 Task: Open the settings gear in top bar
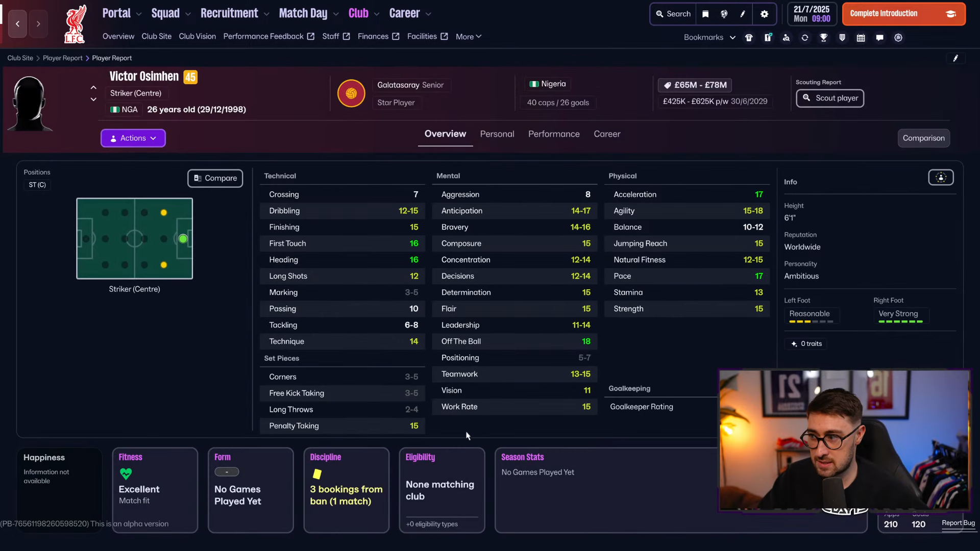(764, 14)
